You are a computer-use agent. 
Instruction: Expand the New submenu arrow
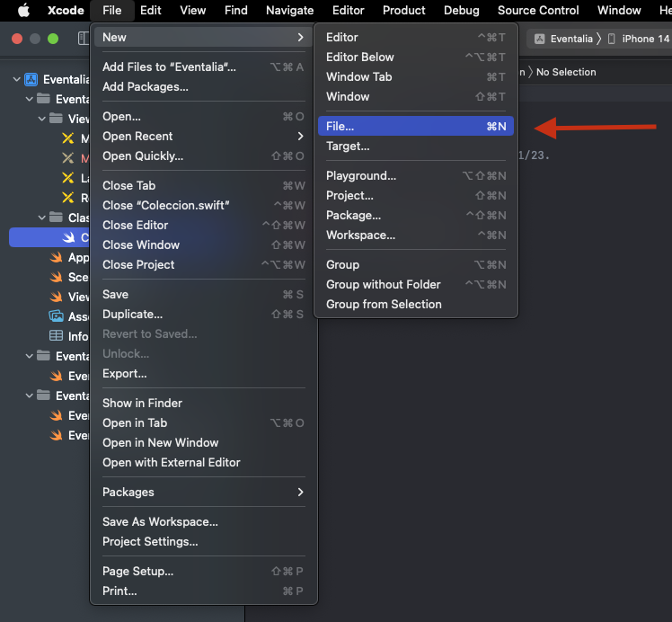[300, 37]
